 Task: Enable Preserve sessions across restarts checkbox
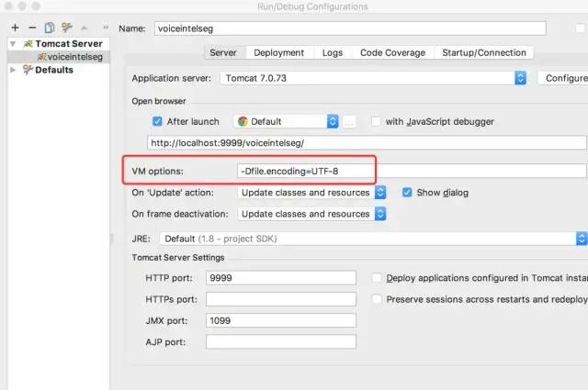(x=377, y=299)
